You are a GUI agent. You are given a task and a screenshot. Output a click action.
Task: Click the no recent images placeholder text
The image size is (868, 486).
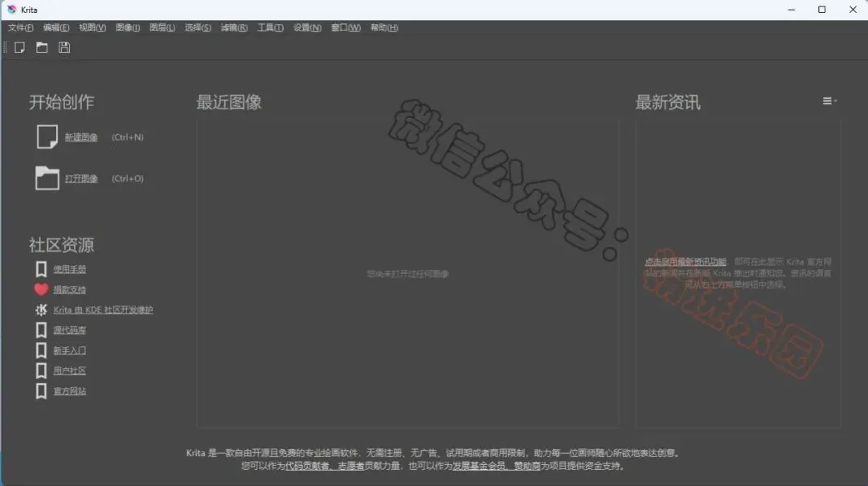(x=408, y=274)
